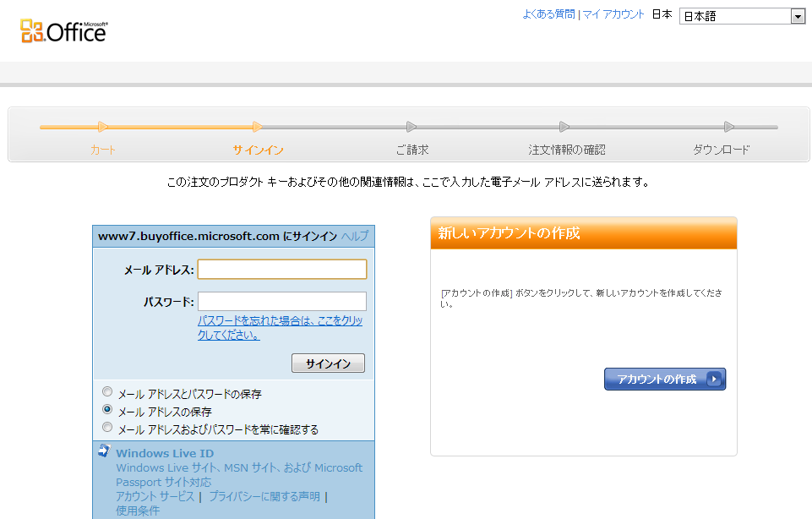Focus the パスワード input field
Screen dimensions: 812x519
coord(282,302)
